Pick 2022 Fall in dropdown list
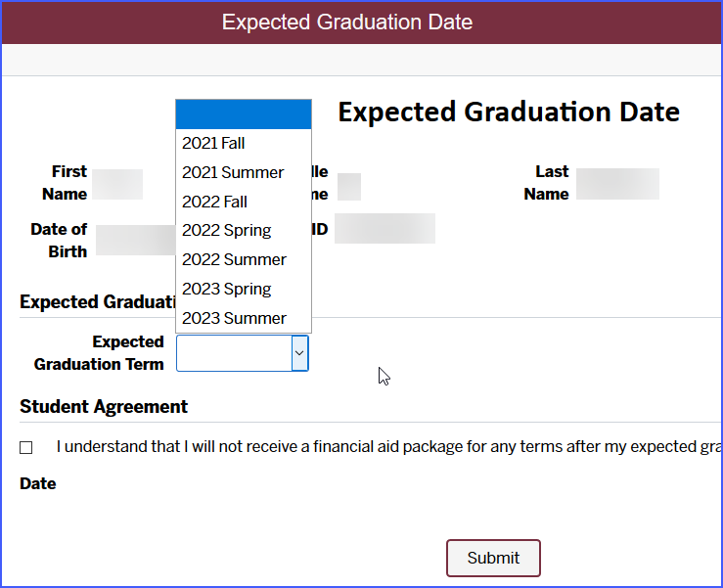Screen dimensions: 723x588 244,202
